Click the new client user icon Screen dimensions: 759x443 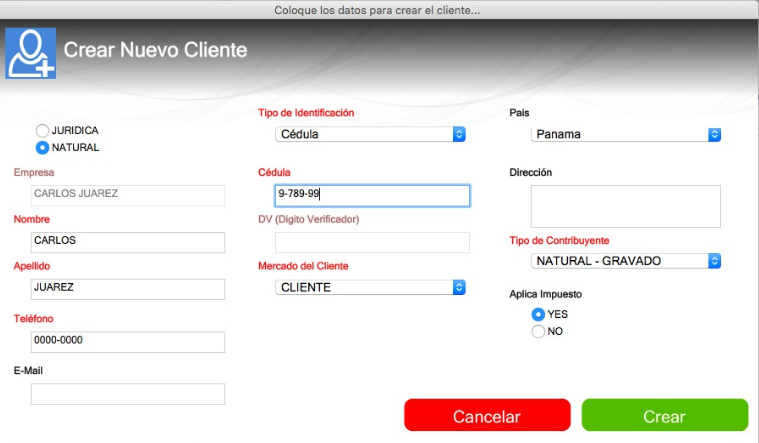pos(30,53)
